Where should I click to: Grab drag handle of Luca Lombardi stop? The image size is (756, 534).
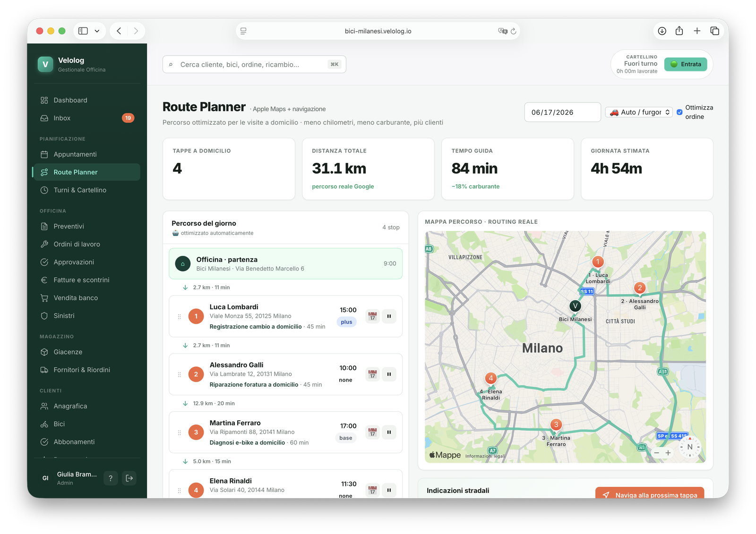(179, 316)
